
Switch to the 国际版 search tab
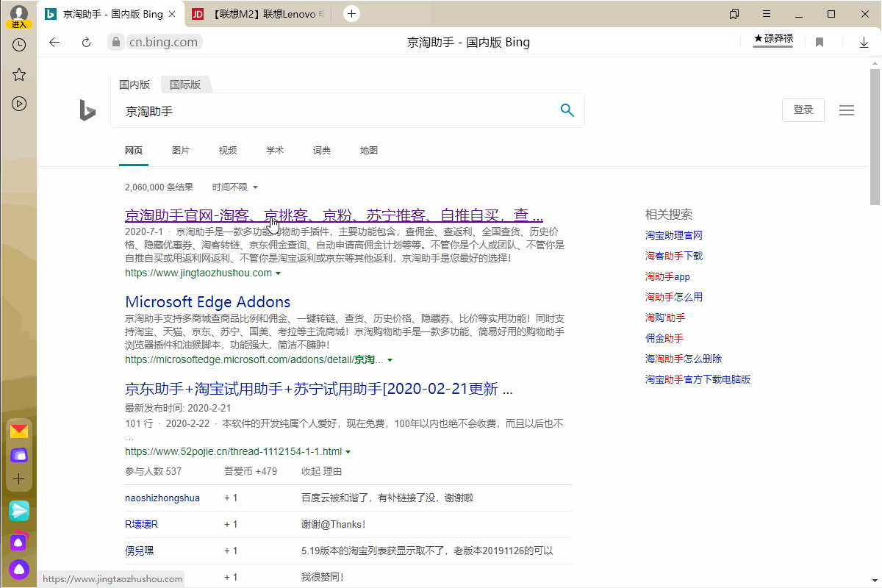tap(185, 85)
